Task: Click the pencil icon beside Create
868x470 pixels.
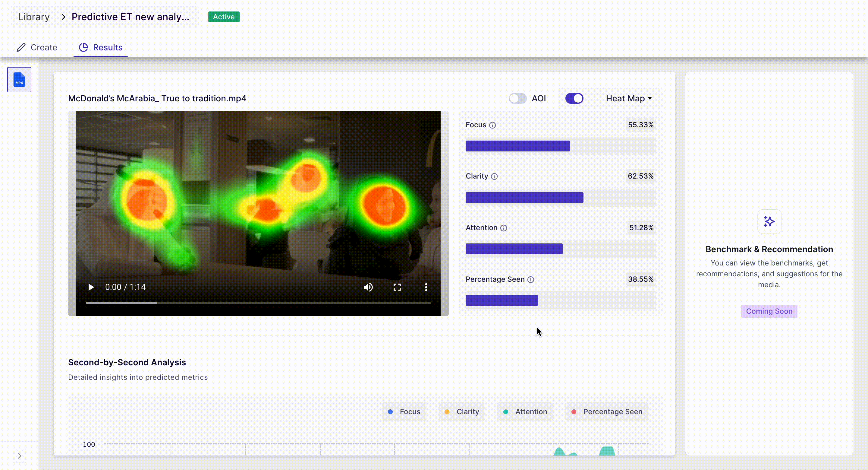Action: (21, 48)
